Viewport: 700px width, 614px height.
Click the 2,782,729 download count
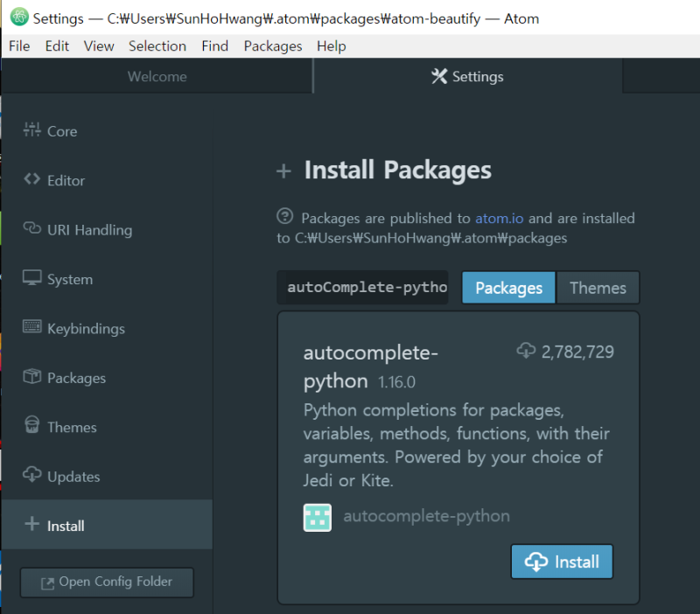577,352
